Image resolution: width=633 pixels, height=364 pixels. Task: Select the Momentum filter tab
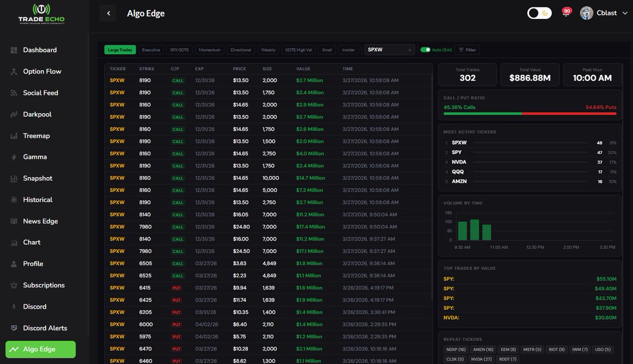coord(209,50)
